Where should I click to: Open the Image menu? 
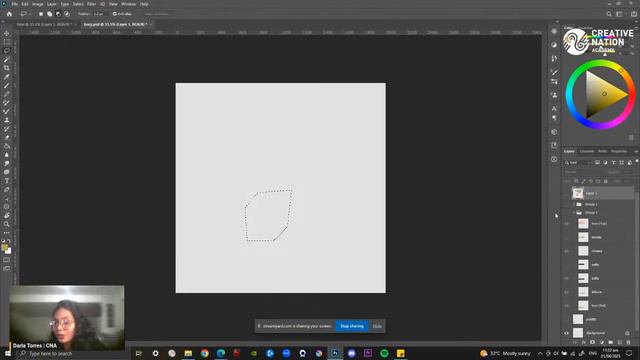point(38,4)
